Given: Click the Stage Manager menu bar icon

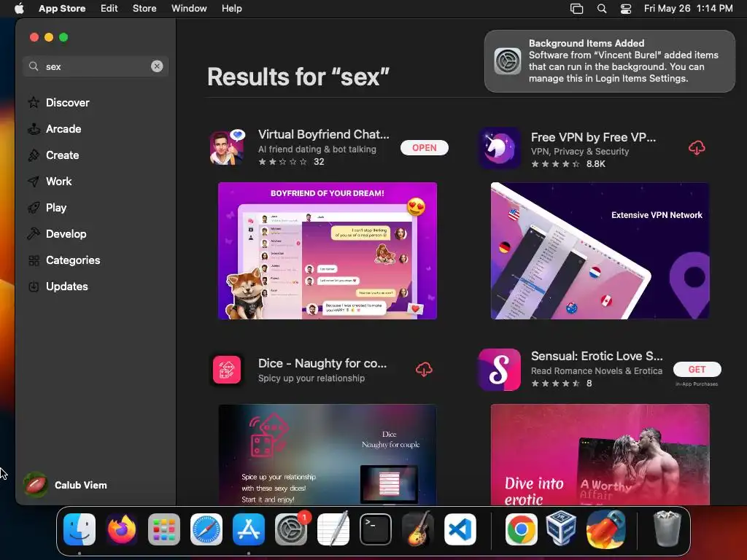Looking at the screenshot, I should (x=576, y=9).
